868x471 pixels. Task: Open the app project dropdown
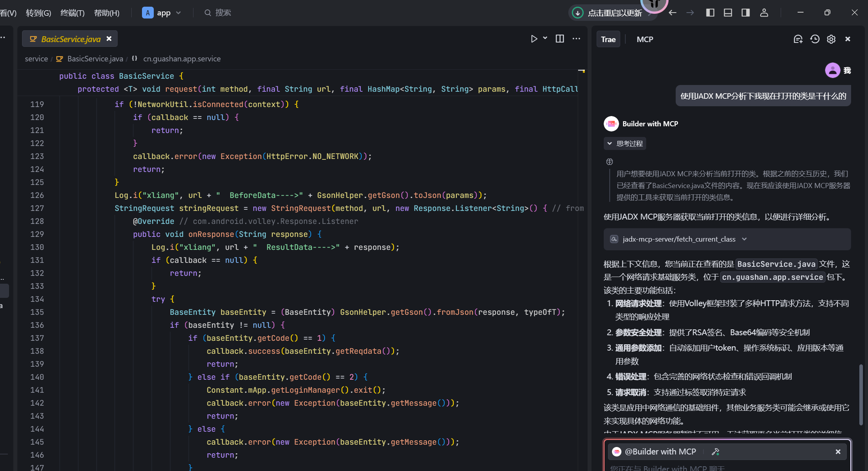pyautogui.click(x=162, y=13)
